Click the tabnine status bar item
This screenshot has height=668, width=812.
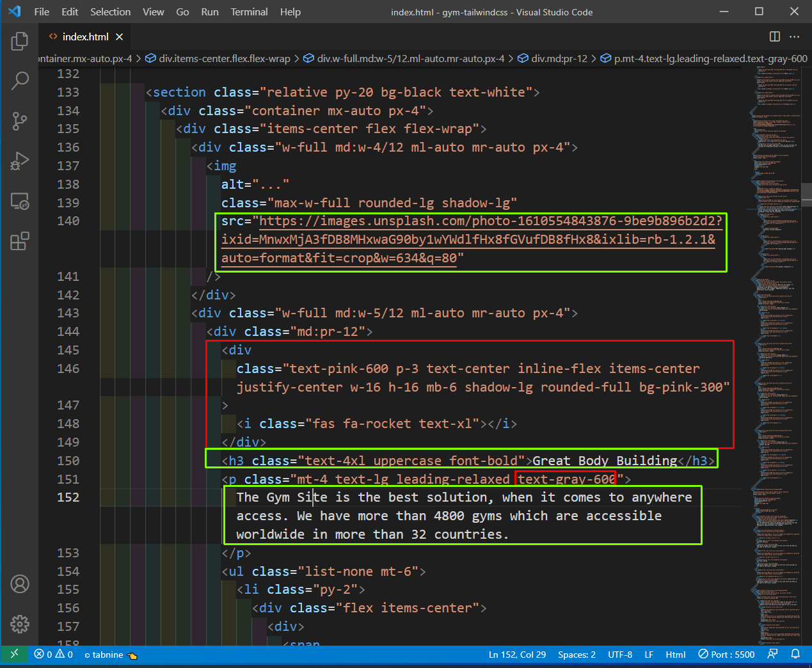point(111,655)
